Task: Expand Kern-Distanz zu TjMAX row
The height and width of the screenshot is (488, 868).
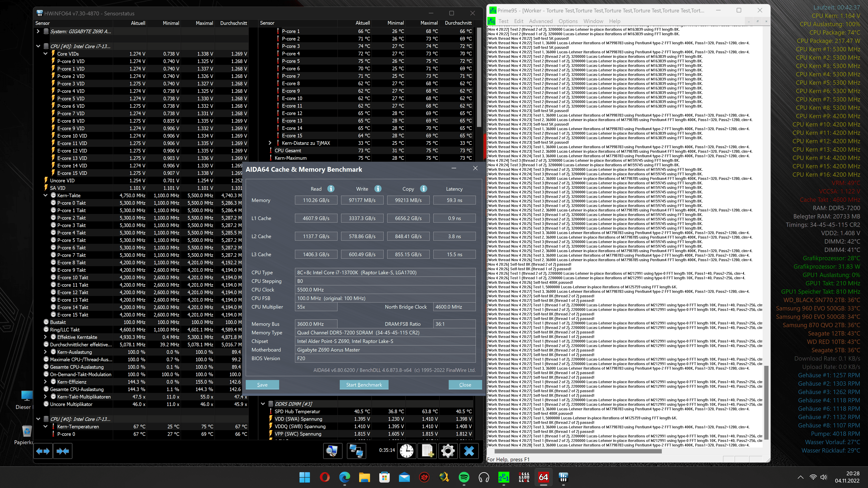Action: point(270,143)
